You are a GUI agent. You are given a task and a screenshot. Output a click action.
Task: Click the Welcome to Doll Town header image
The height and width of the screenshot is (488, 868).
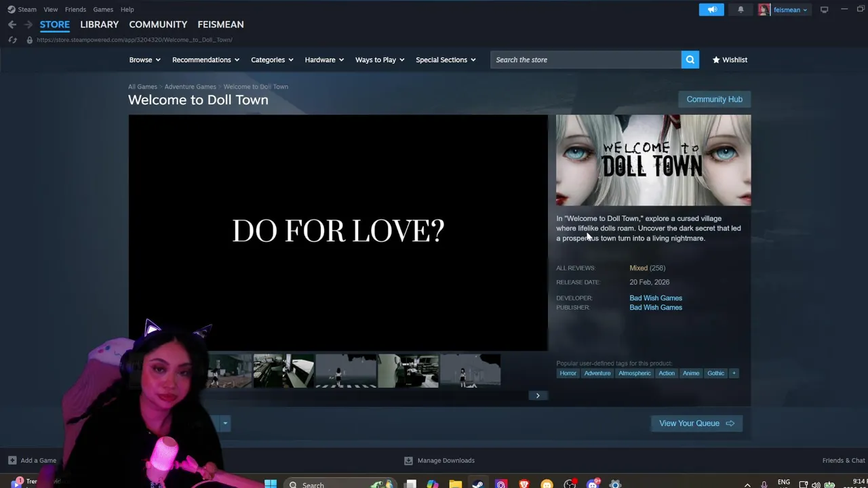[x=653, y=160]
